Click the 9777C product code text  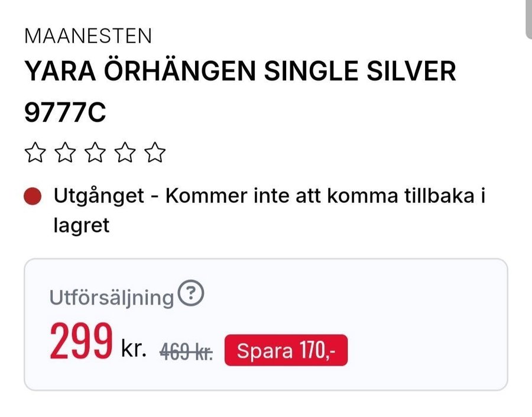pyautogui.click(x=65, y=112)
